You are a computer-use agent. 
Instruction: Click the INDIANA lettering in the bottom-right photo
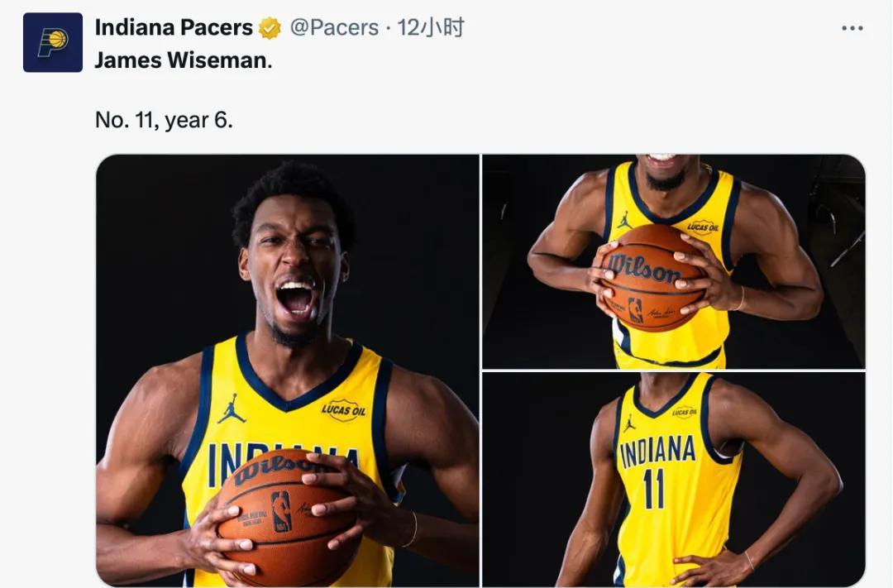click(657, 452)
